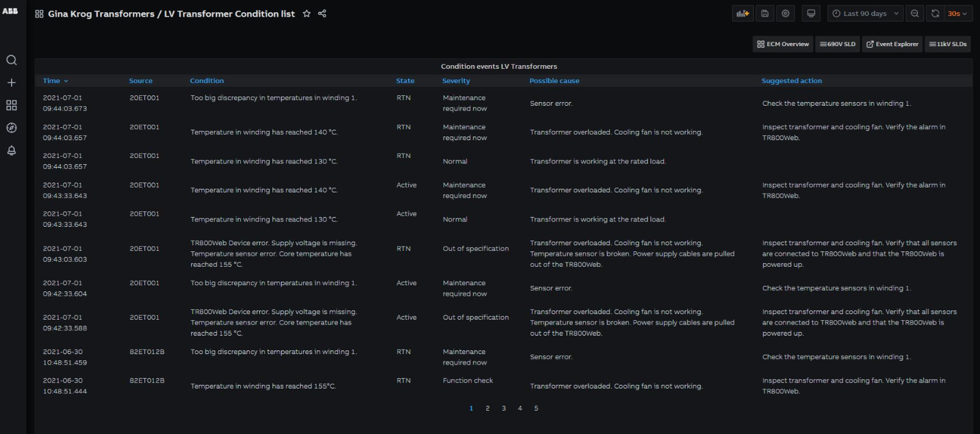Click the timestamp 09:43:03.603 cell
Viewport: 980px width, 434px height.
65,254
